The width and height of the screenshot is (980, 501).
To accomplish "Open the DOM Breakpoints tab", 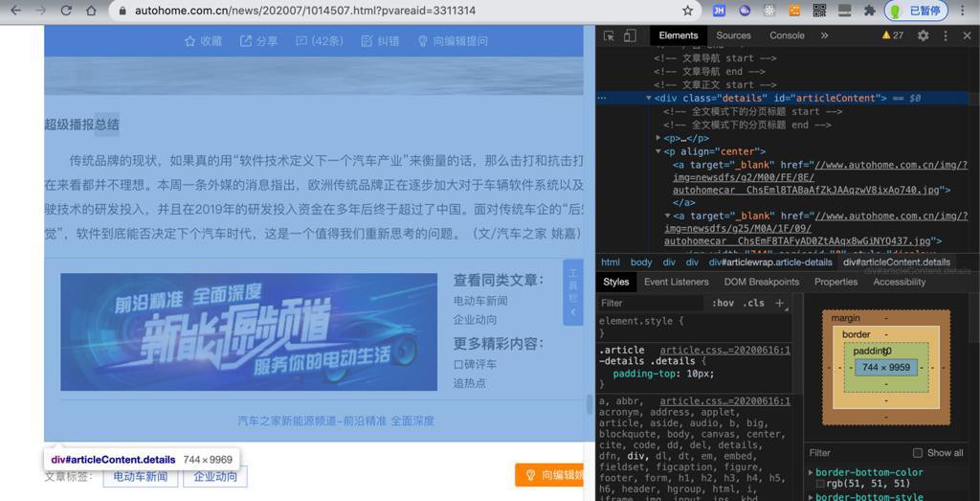I will point(761,282).
